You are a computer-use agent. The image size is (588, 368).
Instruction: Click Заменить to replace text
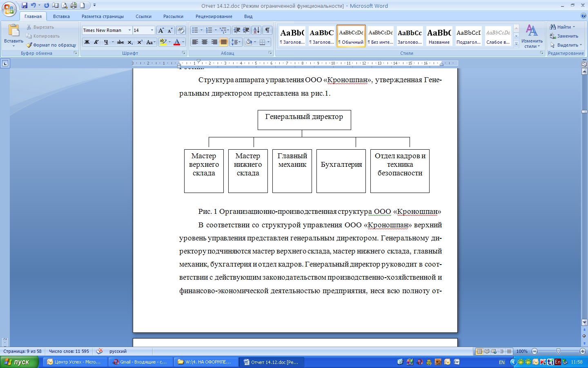click(x=564, y=36)
